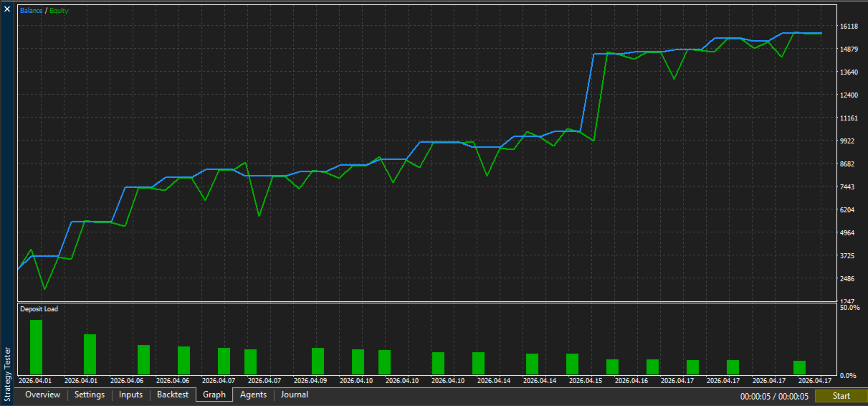
Task: Click the 0.0% deposit load value
Action: 848,375
